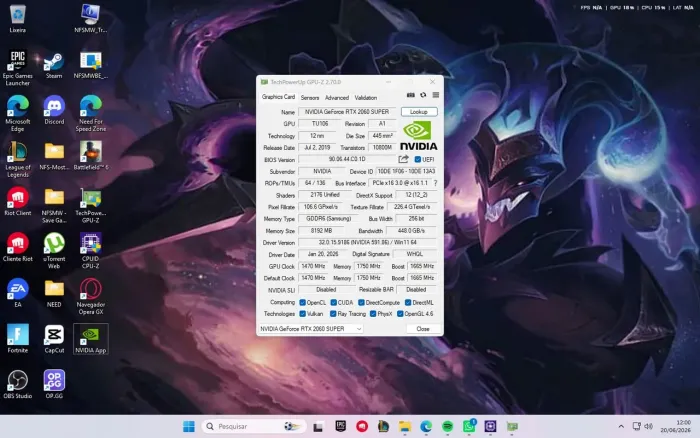Select the Need For Speed Zone icon
700x438 pixels.
click(91, 113)
